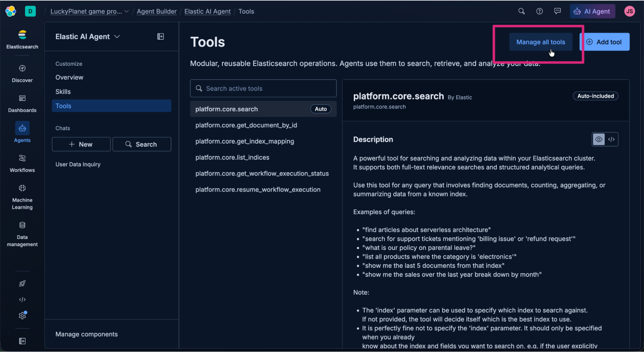
Task: Click the By Elastic author label
Action: tap(460, 97)
